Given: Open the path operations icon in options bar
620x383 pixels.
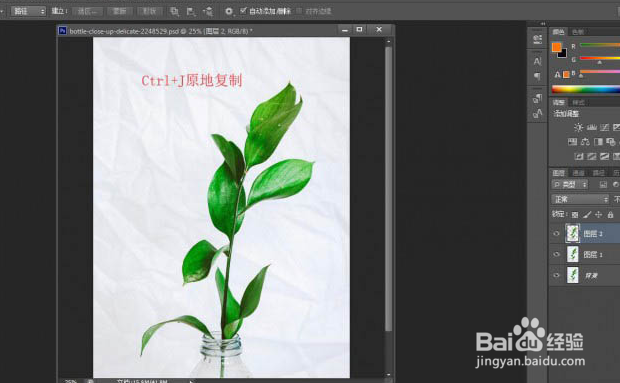Looking at the screenshot, I should (x=174, y=11).
